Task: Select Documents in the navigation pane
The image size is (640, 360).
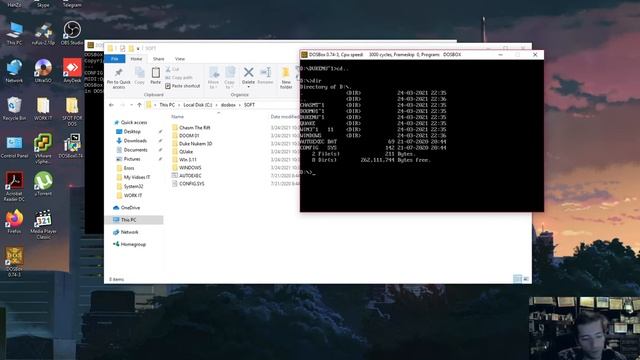Action: [135, 150]
